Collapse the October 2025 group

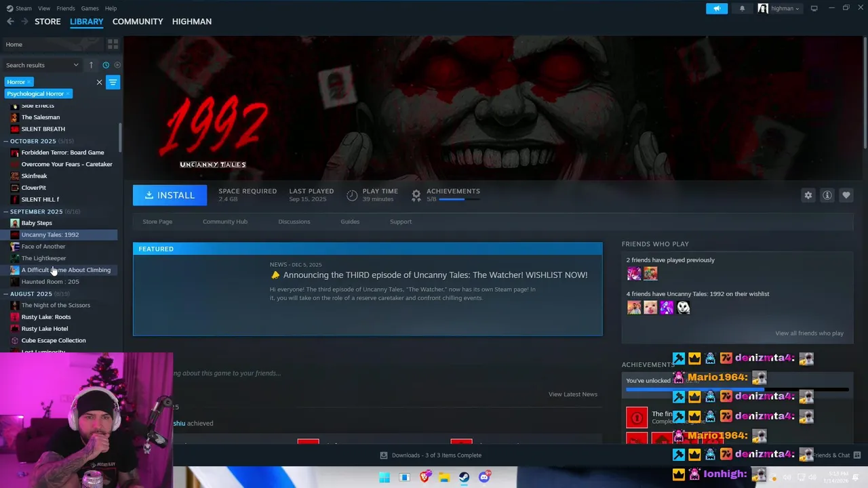click(x=5, y=141)
